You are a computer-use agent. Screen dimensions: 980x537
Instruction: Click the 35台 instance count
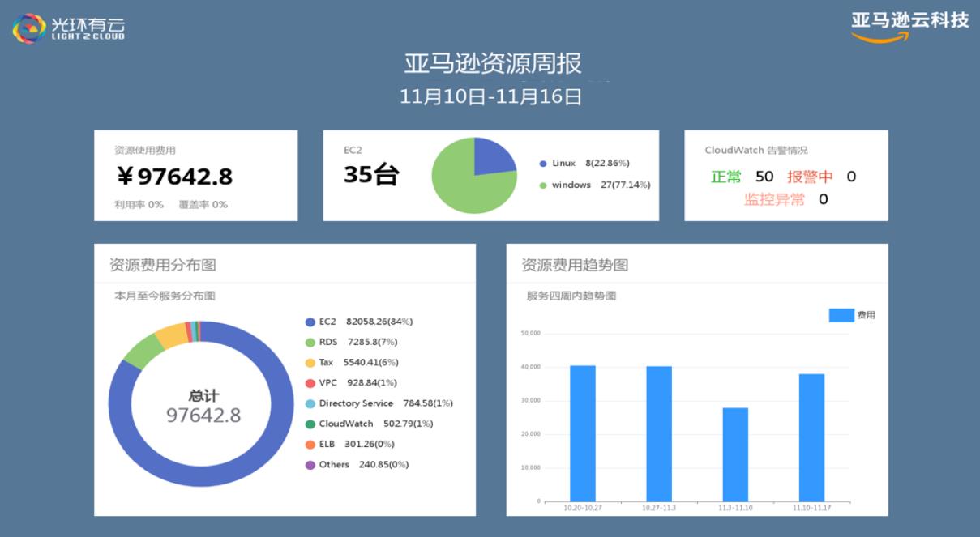[371, 175]
